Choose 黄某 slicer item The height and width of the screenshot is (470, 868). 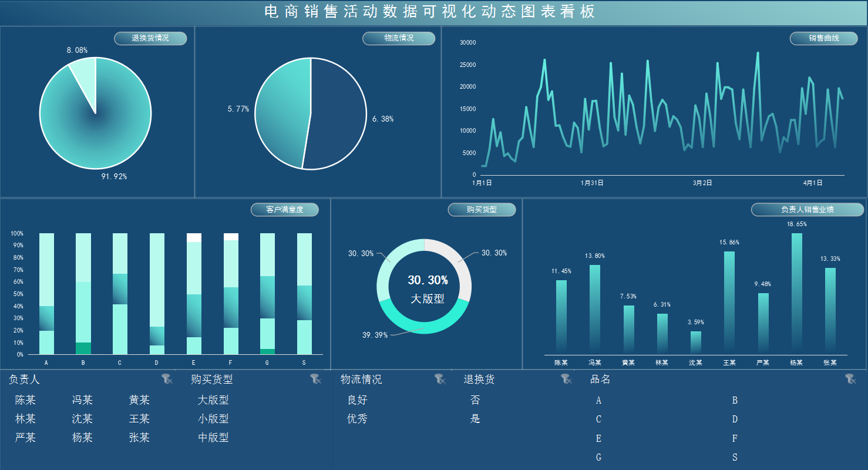point(139,400)
